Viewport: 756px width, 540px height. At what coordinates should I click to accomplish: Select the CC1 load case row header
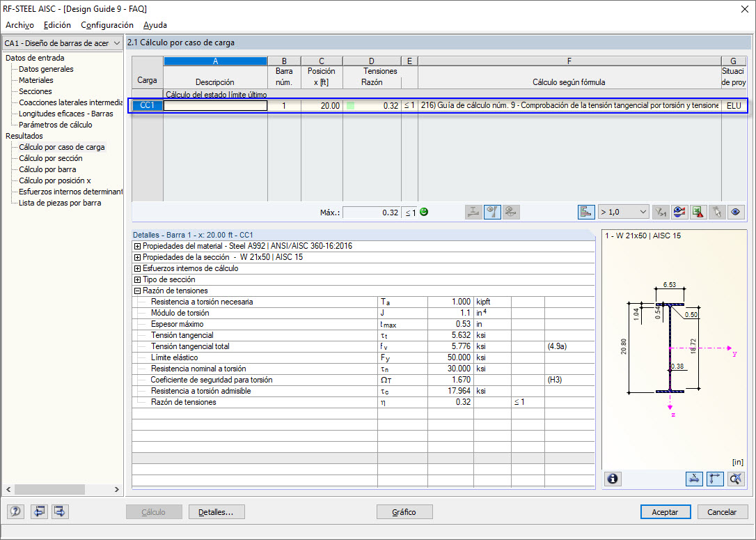click(x=147, y=106)
